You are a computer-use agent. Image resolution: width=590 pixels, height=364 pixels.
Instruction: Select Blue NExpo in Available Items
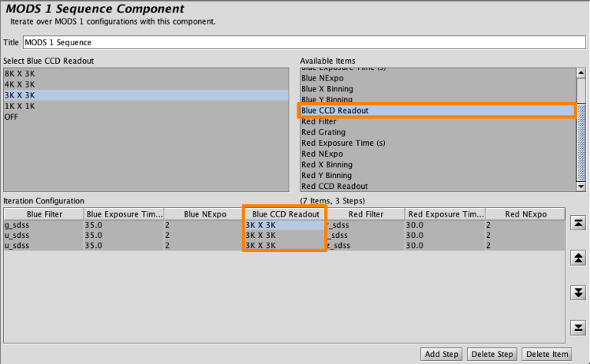click(439, 78)
